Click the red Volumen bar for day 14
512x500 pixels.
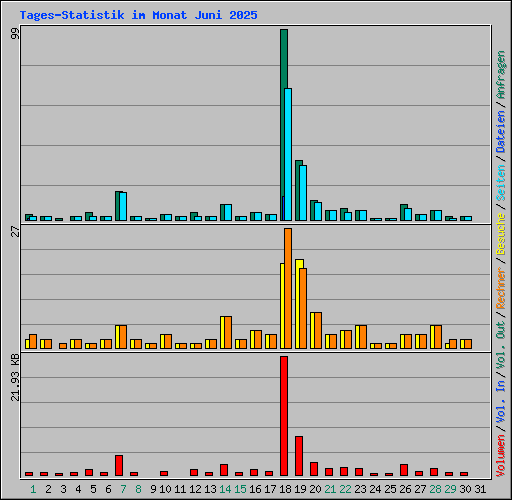pyautogui.click(x=224, y=470)
